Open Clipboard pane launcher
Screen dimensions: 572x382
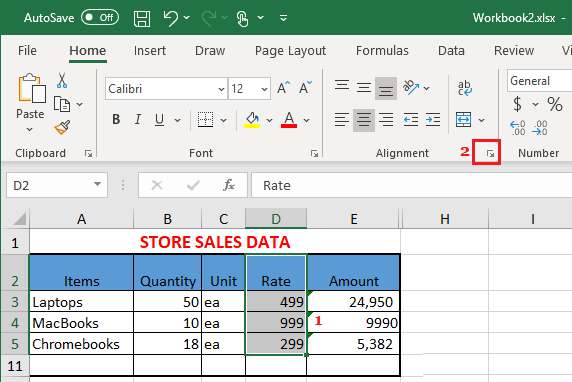click(88, 154)
